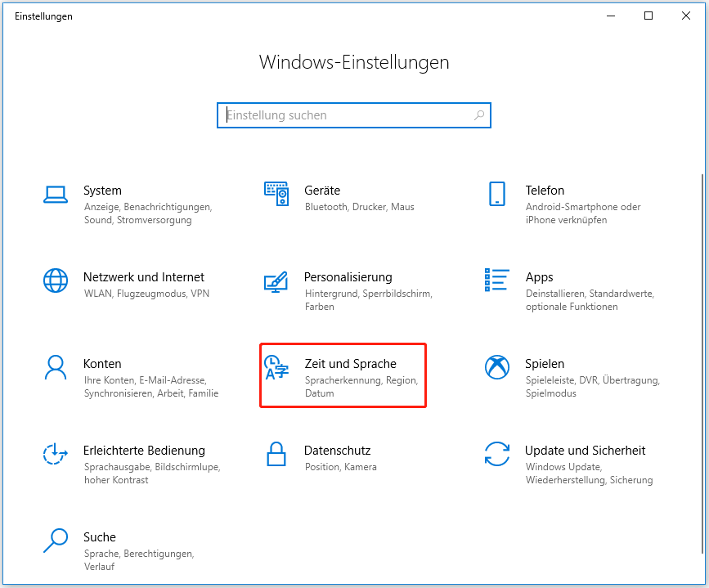The image size is (709, 588).
Task: Open the System laptop icon
Action: (55, 195)
